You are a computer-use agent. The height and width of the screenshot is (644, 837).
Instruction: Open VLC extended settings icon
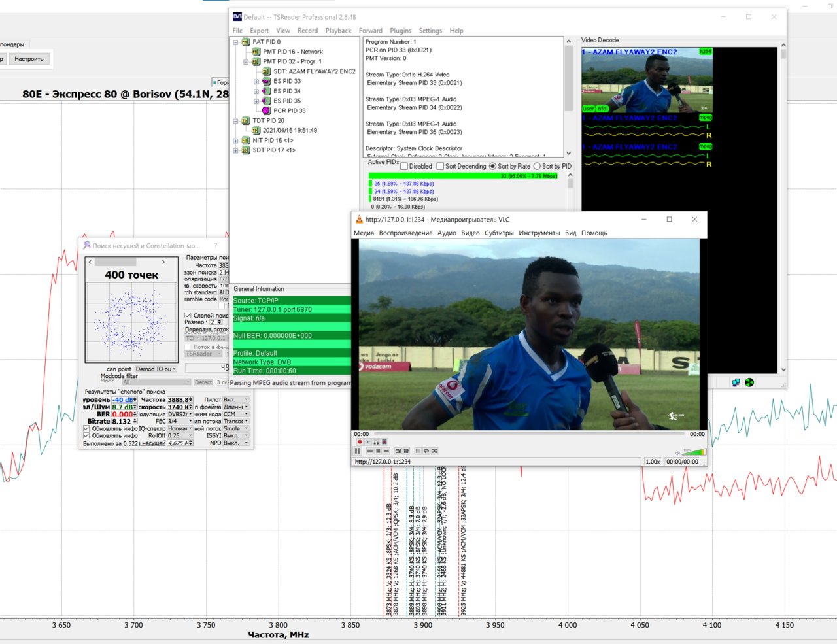click(x=406, y=451)
